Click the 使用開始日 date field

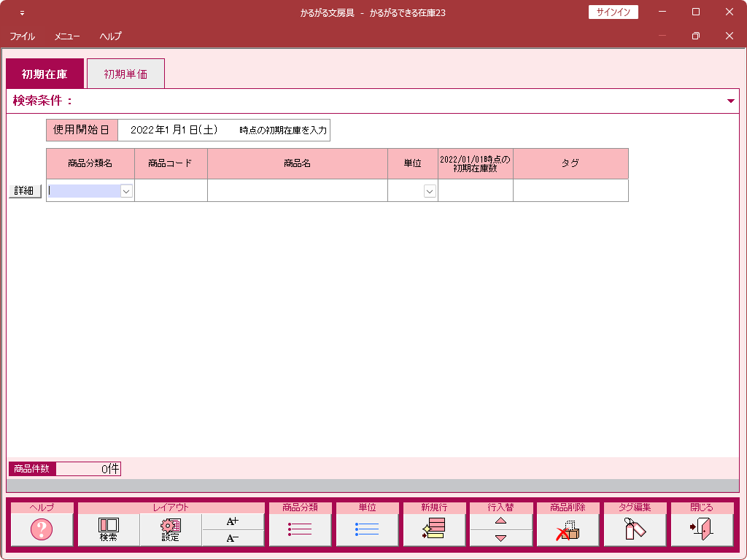[174, 130]
